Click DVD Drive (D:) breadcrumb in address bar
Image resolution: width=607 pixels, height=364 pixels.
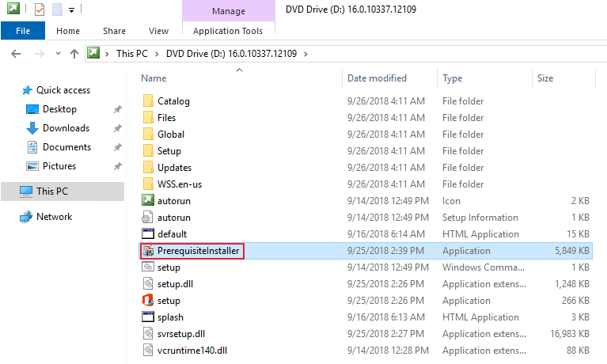click(x=232, y=54)
